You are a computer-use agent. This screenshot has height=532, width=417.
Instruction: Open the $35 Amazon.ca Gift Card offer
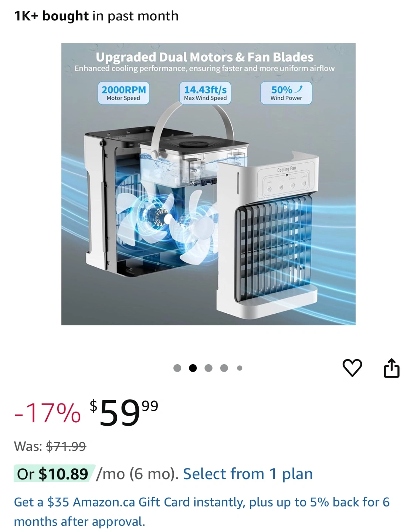(x=202, y=512)
